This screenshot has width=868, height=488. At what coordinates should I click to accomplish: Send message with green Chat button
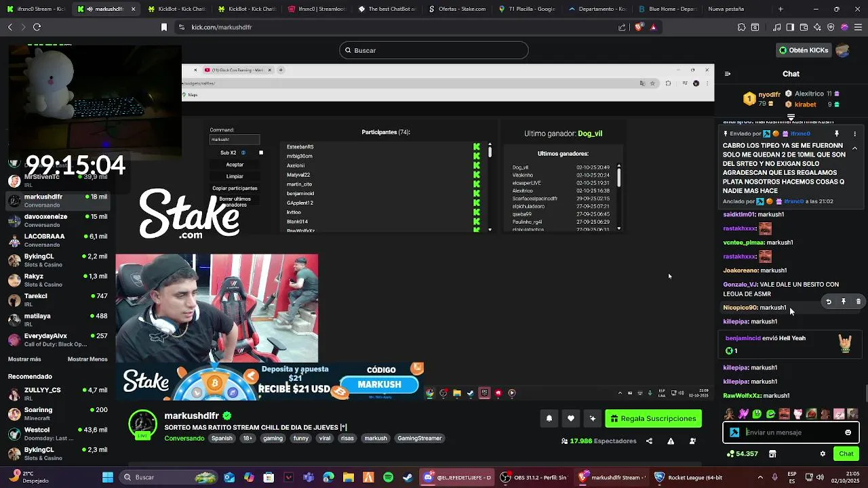pyautogui.click(x=846, y=454)
